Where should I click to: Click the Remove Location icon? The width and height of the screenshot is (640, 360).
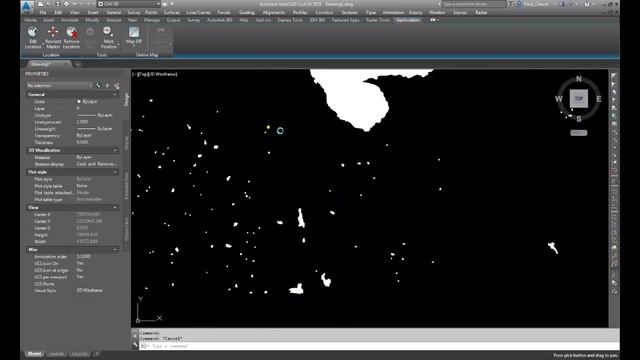point(71,32)
